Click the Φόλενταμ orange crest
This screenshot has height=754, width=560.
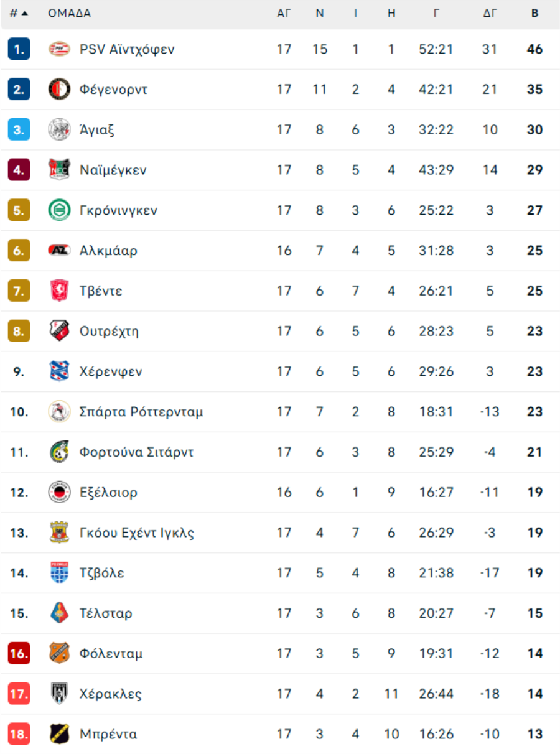59,653
